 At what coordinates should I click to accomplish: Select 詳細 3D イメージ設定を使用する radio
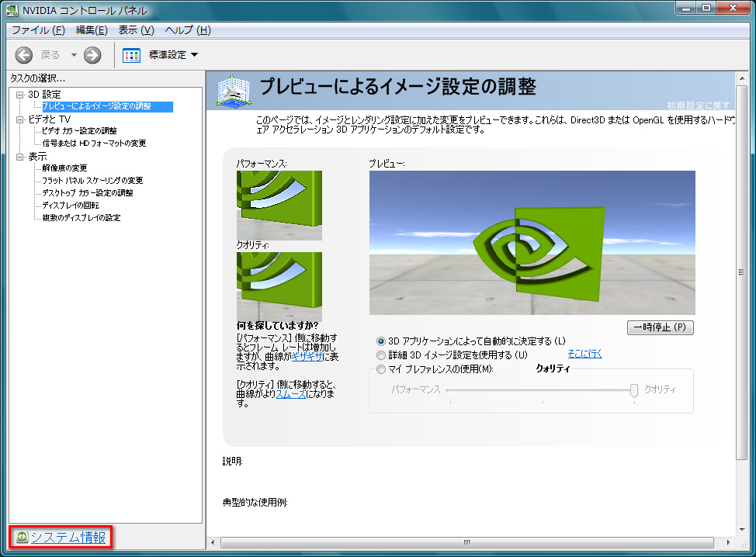[x=381, y=355]
